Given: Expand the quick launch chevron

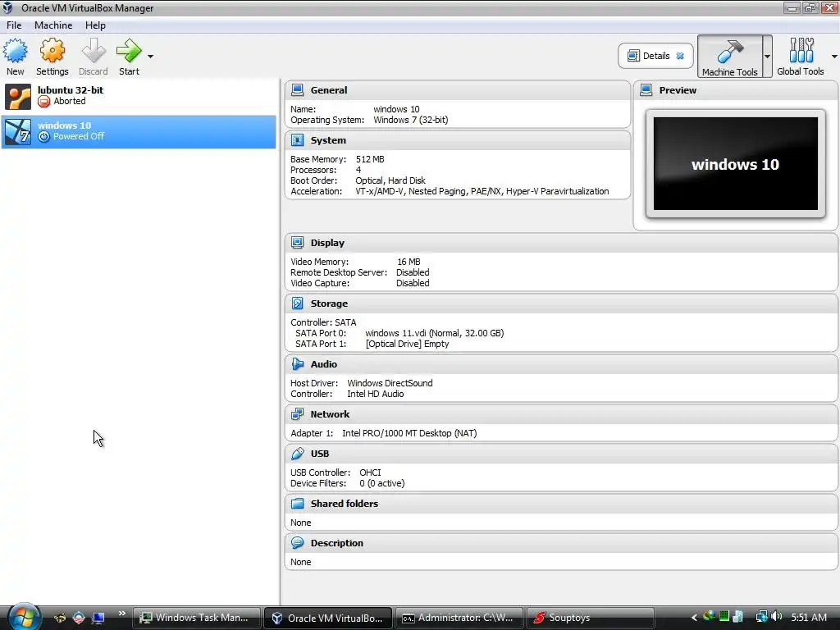Looking at the screenshot, I should [122, 614].
